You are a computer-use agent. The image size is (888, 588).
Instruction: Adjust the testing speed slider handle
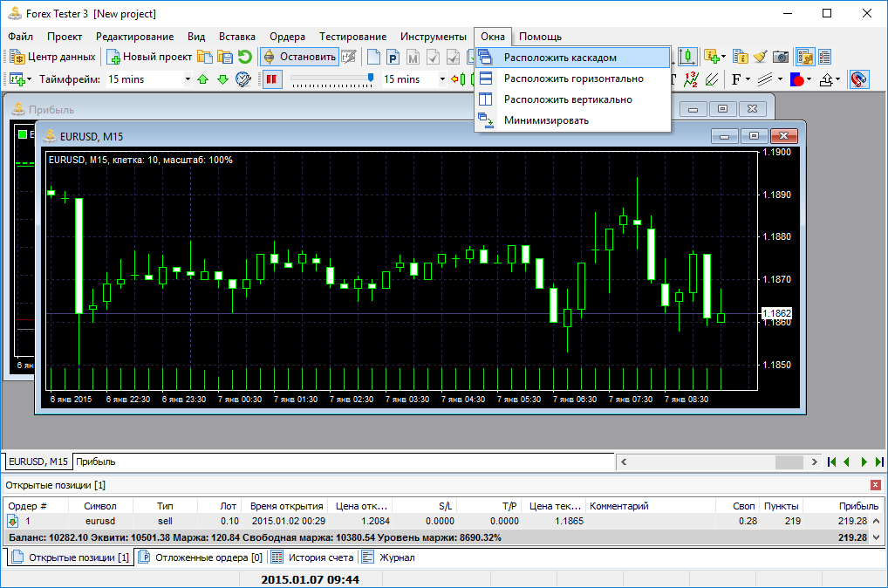click(371, 79)
